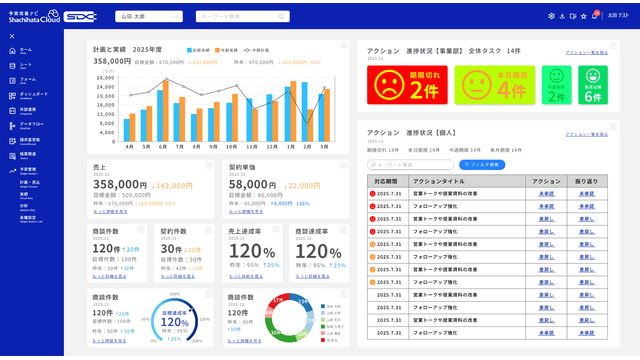
Task: Click 期限切れ 14件 count text
Action: coord(383,150)
